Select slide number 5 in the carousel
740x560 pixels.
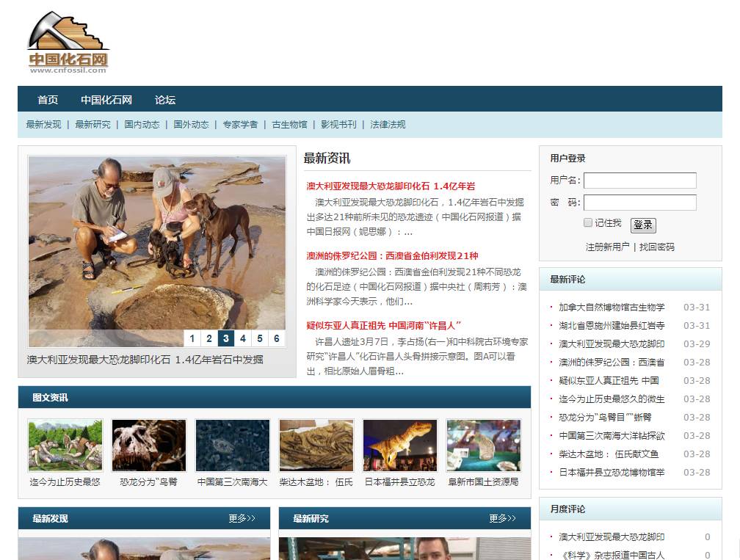259,338
